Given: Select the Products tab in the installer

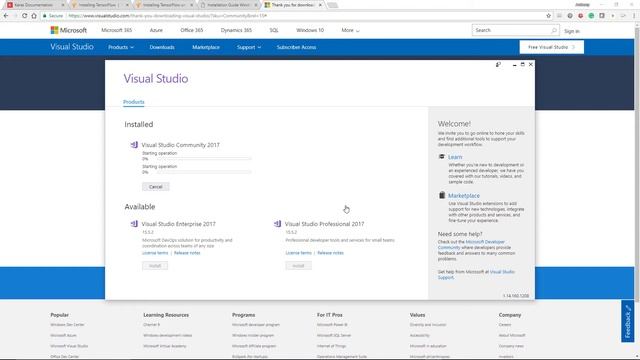Looking at the screenshot, I should (x=133, y=102).
